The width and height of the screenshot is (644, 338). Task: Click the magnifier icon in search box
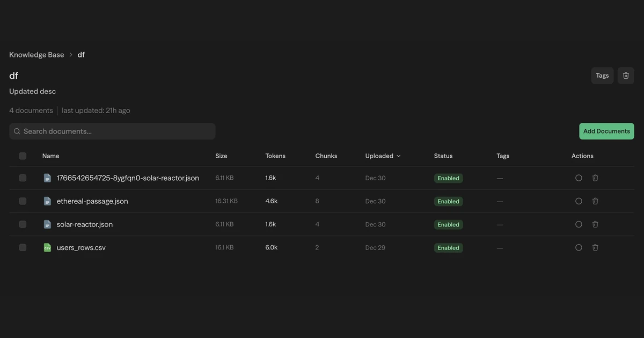(x=17, y=131)
